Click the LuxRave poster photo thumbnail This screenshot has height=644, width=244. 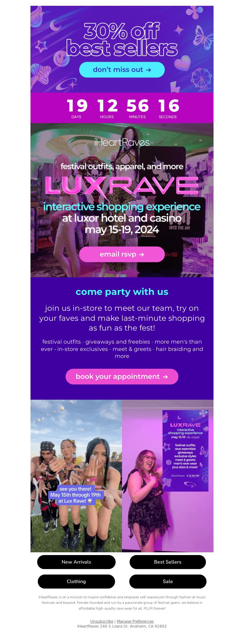pos(168,476)
